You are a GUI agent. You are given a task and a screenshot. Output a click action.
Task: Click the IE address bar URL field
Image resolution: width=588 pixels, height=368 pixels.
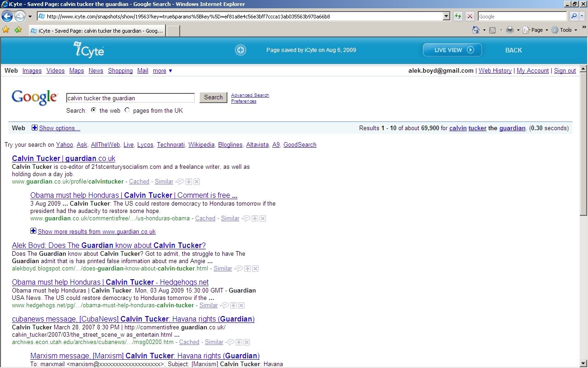click(239, 16)
